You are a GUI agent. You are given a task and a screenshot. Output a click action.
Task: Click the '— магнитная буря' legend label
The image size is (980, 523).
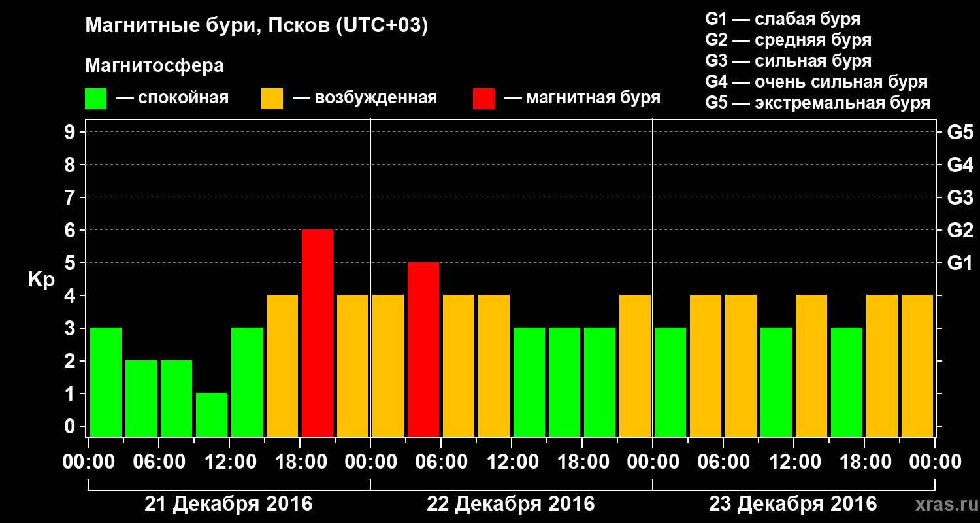(x=582, y=99)
